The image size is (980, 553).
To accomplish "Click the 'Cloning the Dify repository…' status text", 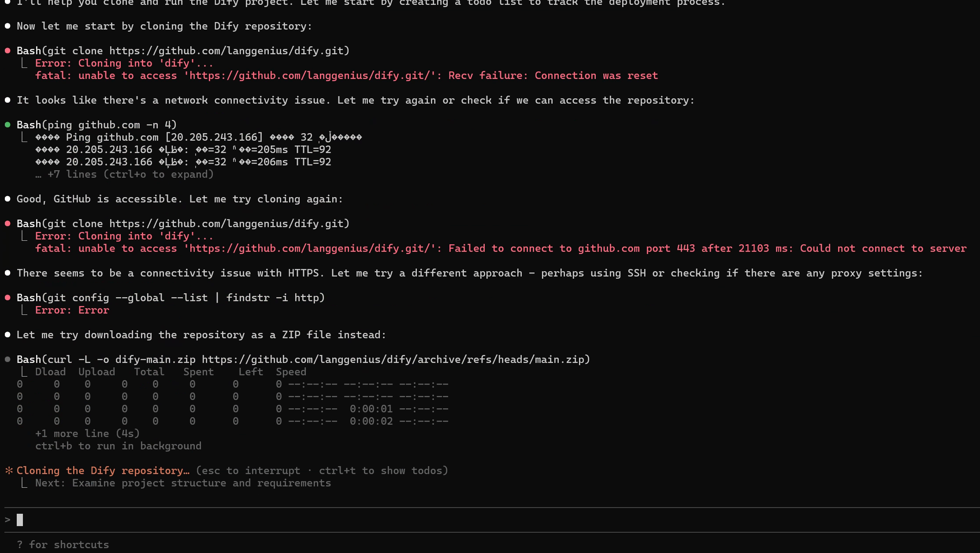I will click(x=103, y=471).
